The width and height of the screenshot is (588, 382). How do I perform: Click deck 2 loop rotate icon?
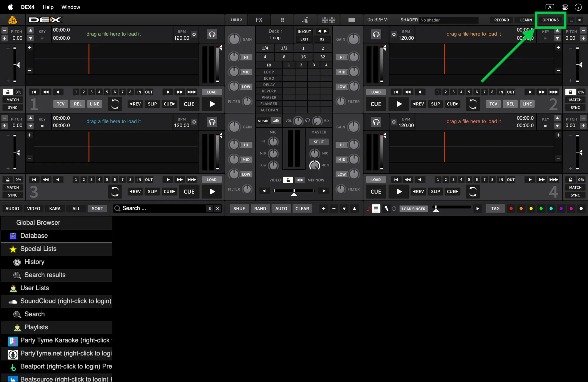click(x=473, y=104)
